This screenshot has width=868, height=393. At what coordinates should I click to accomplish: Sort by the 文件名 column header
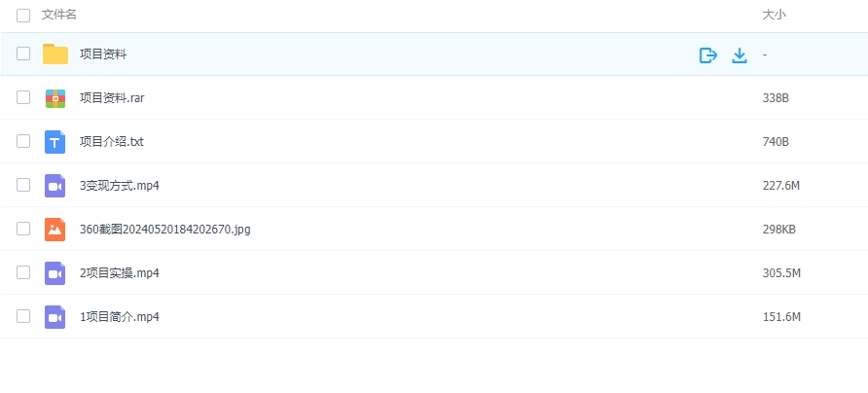[59, 15]
